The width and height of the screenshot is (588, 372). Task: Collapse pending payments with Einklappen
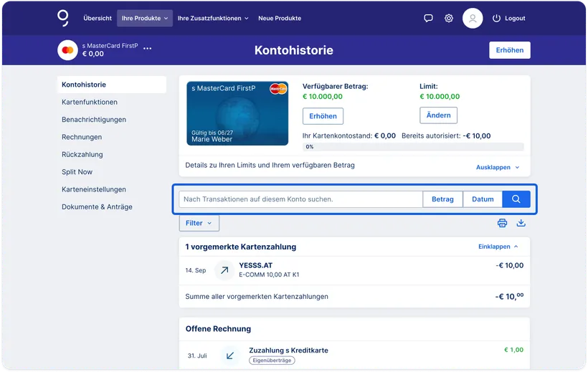498,247
